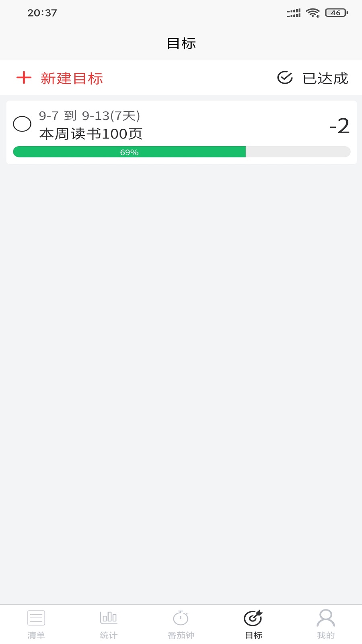362x644 pixels.
Task: Tap the Wi-Fi status bar icon
Action: click(313, 13)
